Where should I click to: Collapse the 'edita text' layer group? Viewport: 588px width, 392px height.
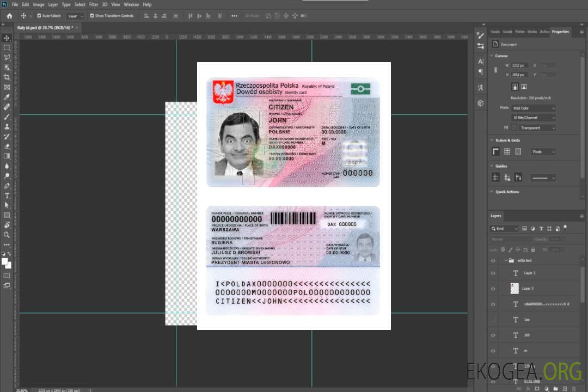(505, 260)
